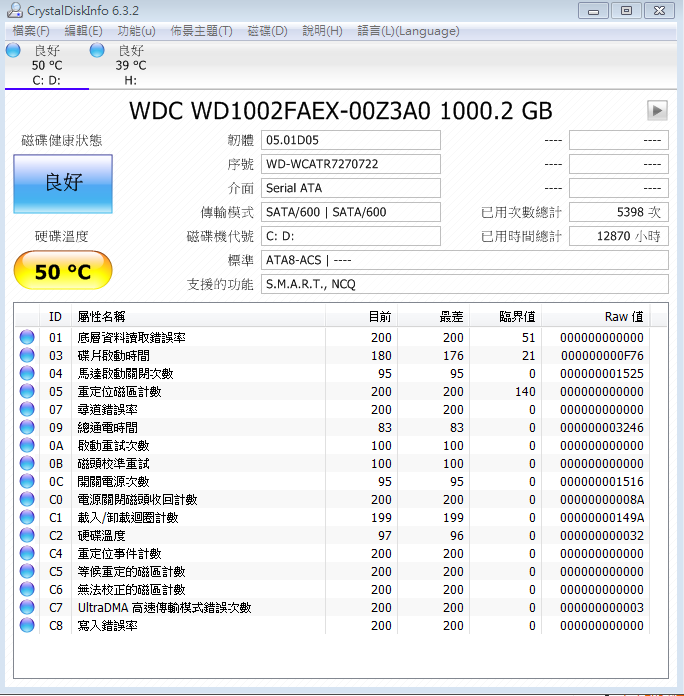Click status orb of attribute C8
Image resolution: width=684 pixels, height=696 pixels.
[x=27, y=625]
